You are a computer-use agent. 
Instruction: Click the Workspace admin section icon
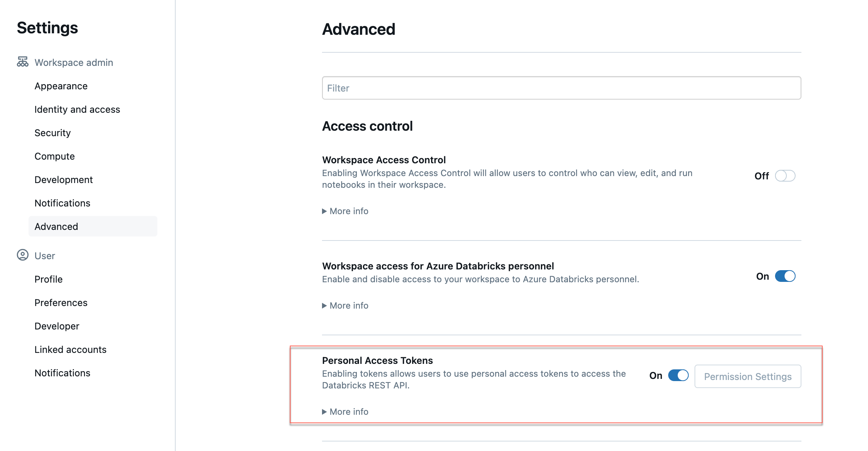pos(22,62)
